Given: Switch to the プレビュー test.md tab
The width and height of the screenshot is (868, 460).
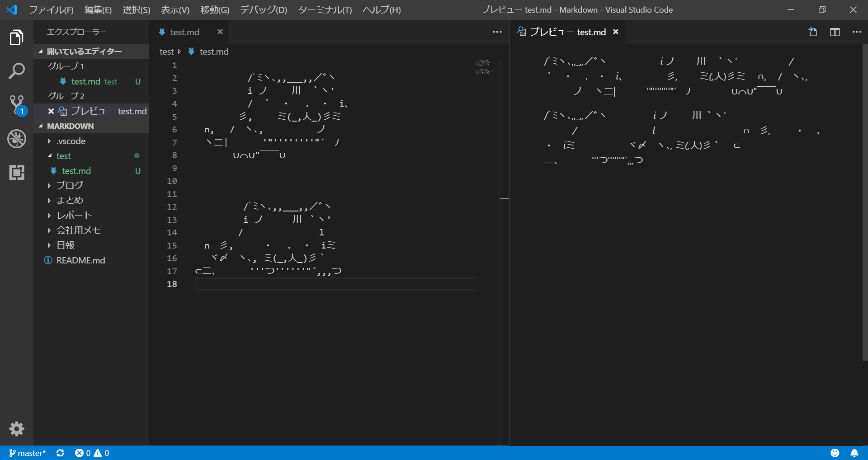Looking at the screenshot, I should pyautogui.click(x=568, y=32).
